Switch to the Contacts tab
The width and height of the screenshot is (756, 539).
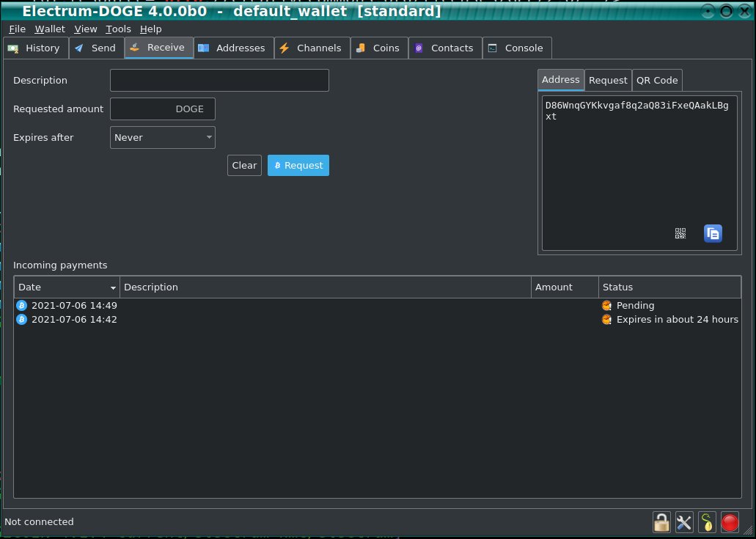tap(445, 48)
